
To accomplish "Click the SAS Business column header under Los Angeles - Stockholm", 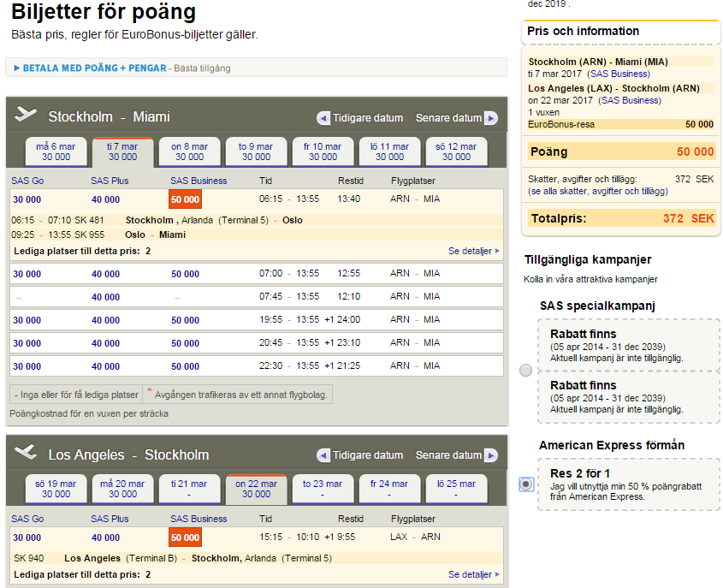I will coord(199,519).
